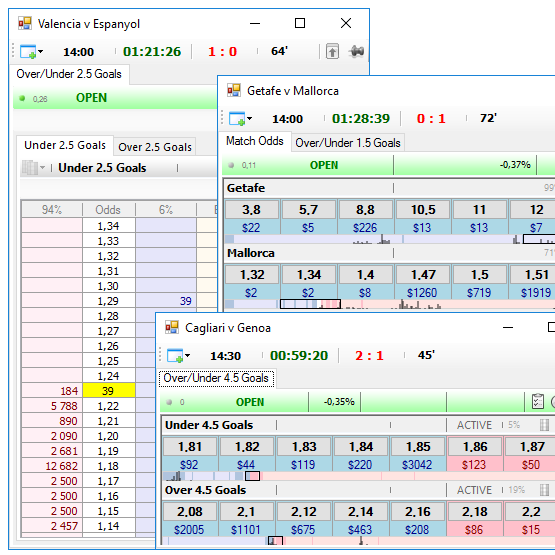This screenshot has height=555, width=555.
Task: Switch to the Over 2.5 Goals tab
Action: (x=155, y=147)
